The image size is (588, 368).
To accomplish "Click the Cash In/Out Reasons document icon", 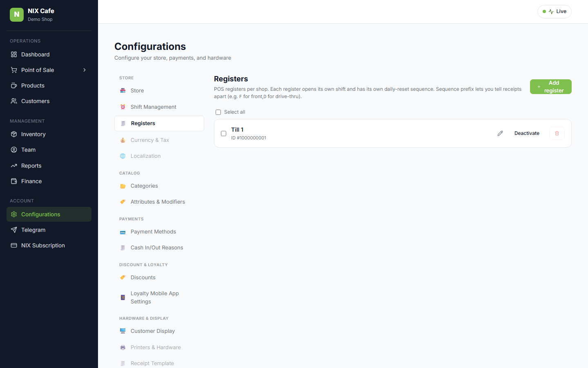I will click(x=123, y=248).
